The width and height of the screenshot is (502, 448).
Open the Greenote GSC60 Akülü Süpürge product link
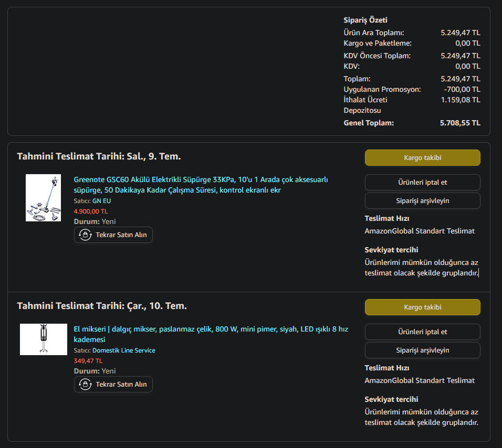point(201,185)
